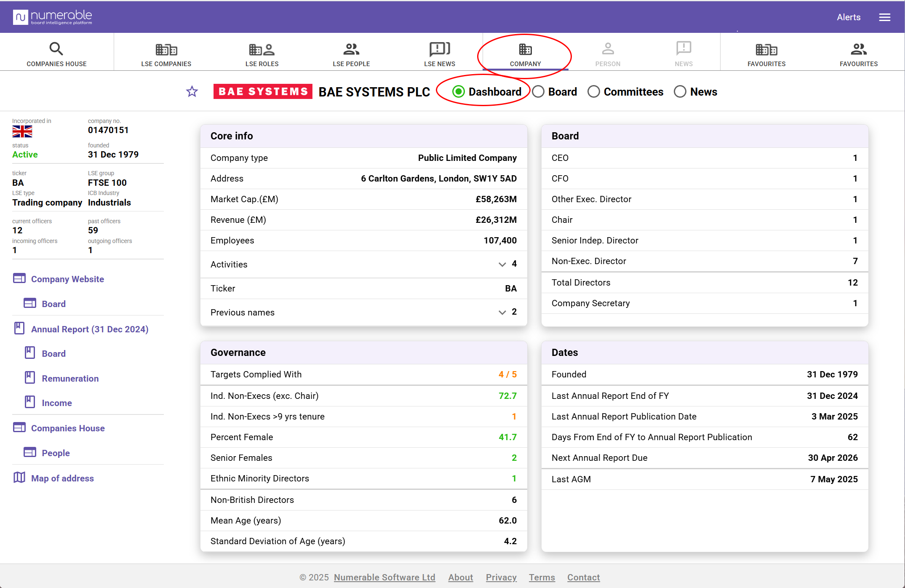Open the Companies House search icon
The image size is (905, 588).
pyautogui.click(x=56, y=49)
